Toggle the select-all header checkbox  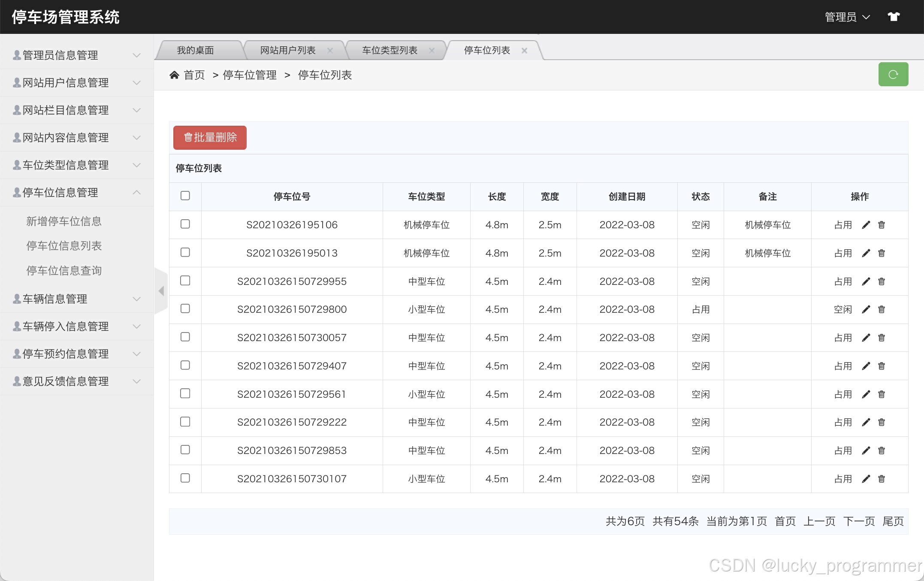click(185, 196)
